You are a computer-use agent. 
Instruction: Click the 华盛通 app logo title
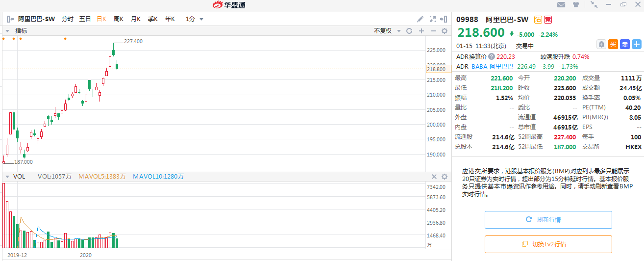[229, 5]
